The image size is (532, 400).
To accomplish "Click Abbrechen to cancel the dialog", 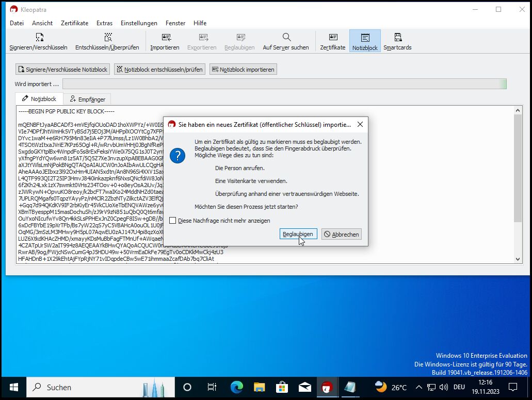I will 341,234.
